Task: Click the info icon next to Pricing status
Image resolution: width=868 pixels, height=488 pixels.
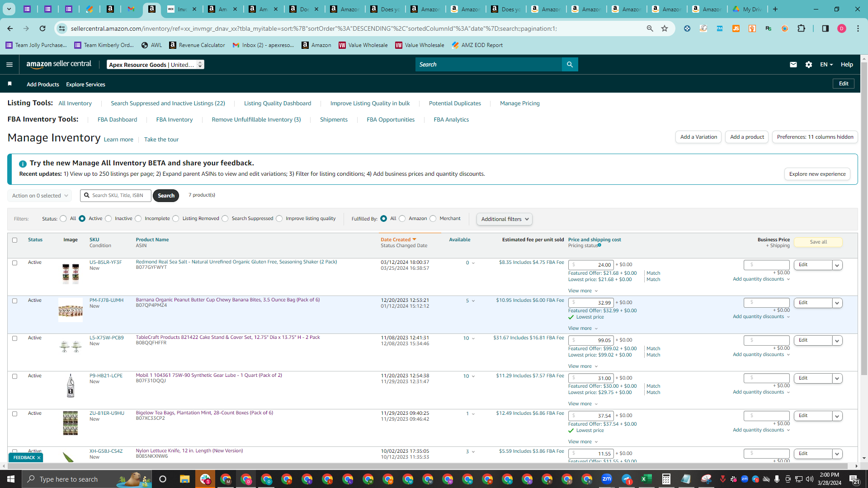Action: 599,245
